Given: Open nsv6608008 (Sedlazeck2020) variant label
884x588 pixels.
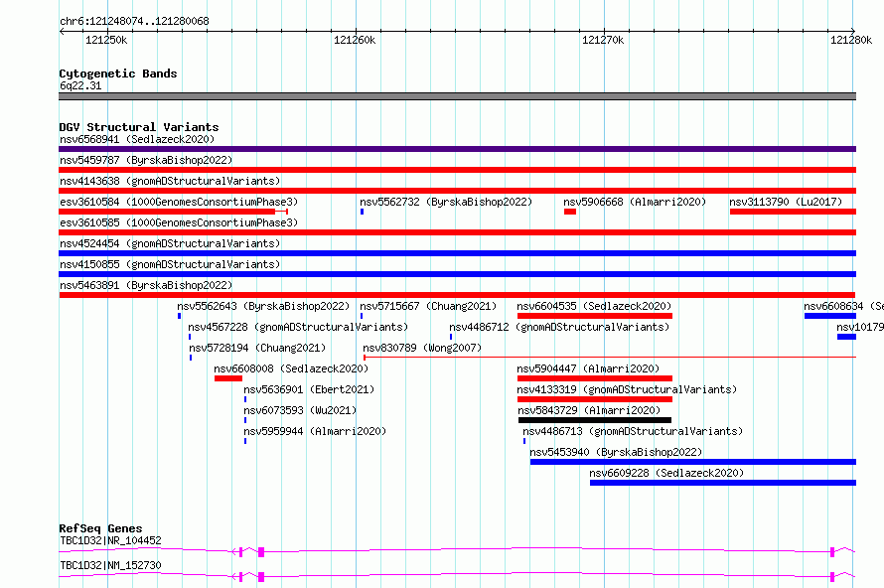Looking at the screenshot, I should (291, 368).
